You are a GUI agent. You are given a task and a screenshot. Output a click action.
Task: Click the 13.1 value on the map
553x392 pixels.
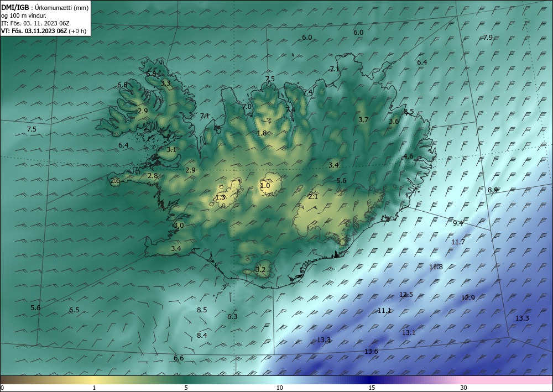(x=409, y=332)
